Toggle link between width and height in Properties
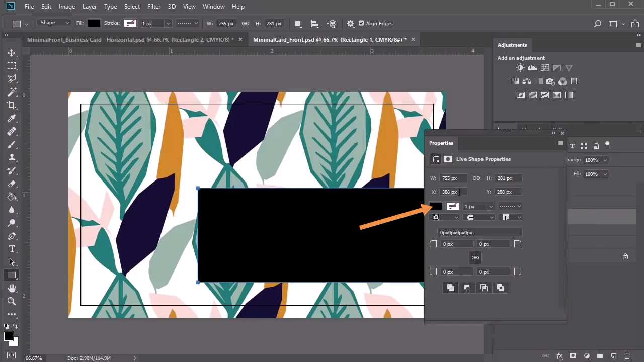 click(x=476, y=178)
